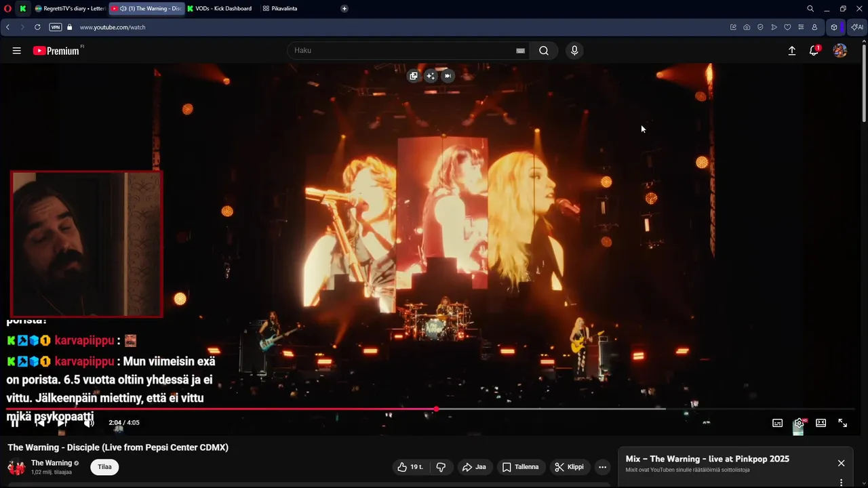Dislike the video with the thumbs-down
Viewport: 868px width, 488px height.
click(441, 467)
